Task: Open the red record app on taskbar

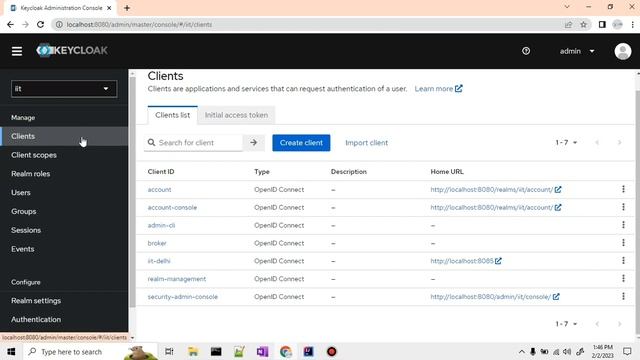Action: pos(331,351)
